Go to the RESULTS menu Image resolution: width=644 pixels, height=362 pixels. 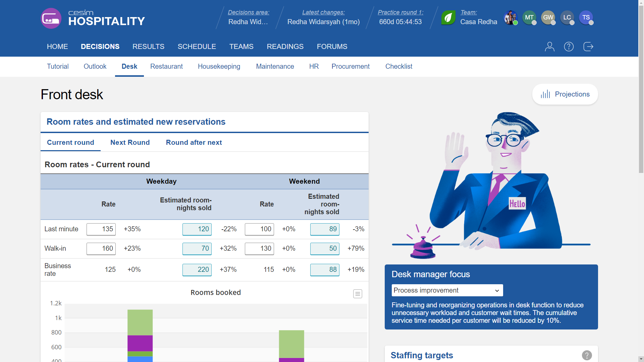pyautogui.click(x=148, y=47)
